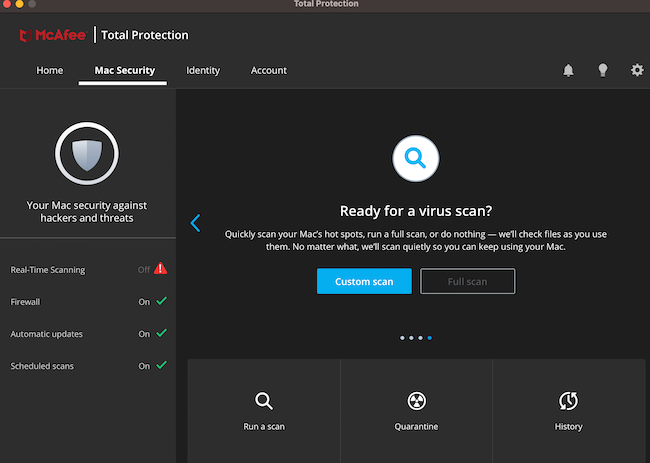Open the Account tab

[x=269, y=70]
